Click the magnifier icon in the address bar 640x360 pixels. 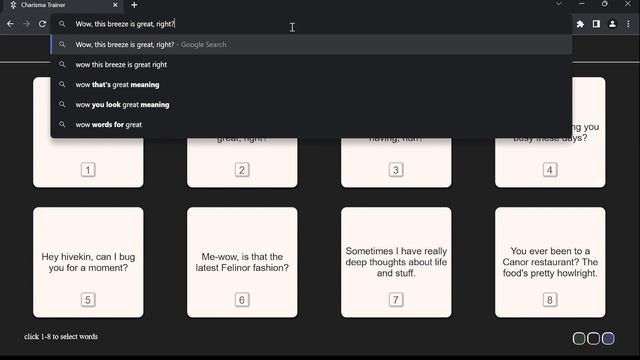pyautogui.click(x=62, y=24)
